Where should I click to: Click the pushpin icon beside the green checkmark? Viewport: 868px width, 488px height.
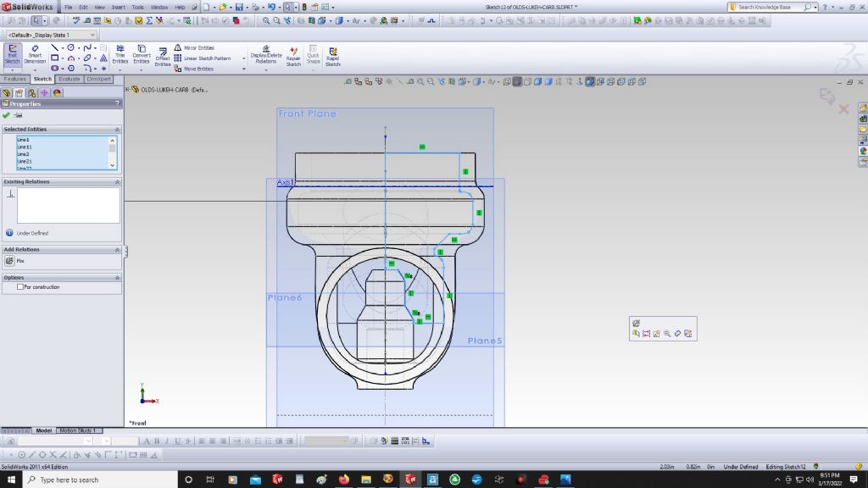(x=18, y=115)
